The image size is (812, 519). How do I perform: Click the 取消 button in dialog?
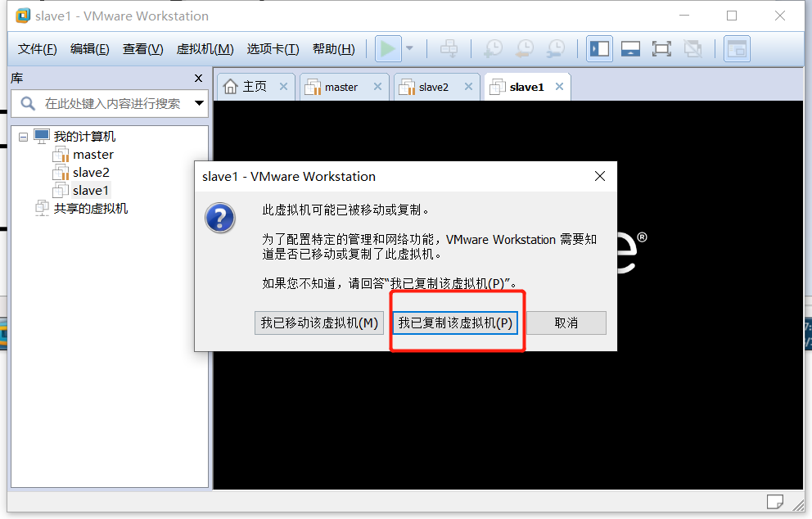coord(566,323)
